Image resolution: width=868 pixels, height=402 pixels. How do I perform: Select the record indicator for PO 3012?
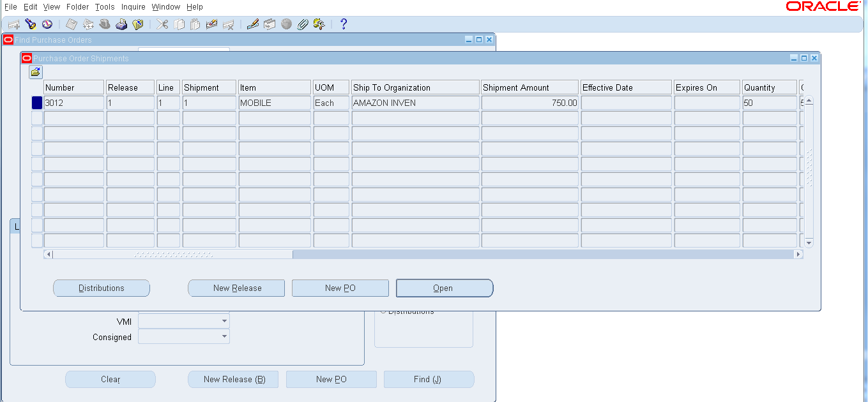coord(37,103)
